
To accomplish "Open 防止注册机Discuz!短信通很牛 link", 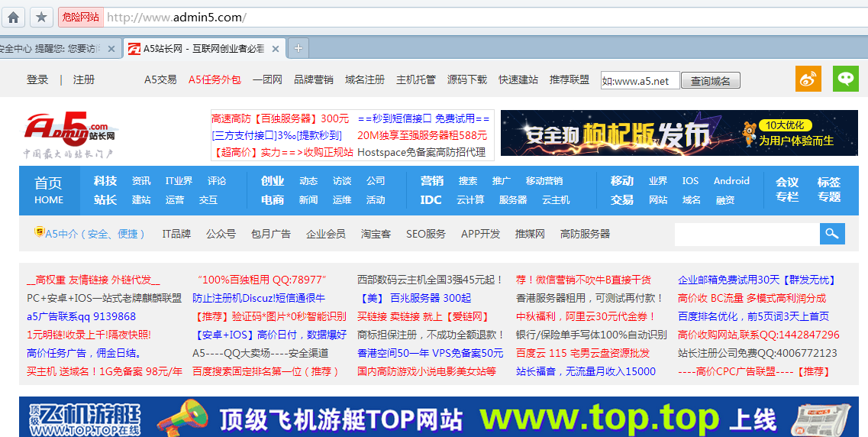I will [x=259, y=298].
